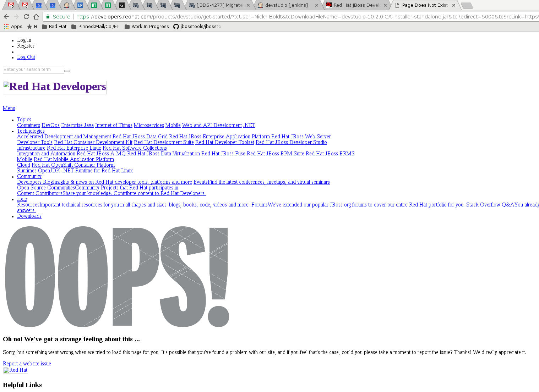Open the Internet of Things link
Screen dimensions: 539x392
(x=114, y=125)
